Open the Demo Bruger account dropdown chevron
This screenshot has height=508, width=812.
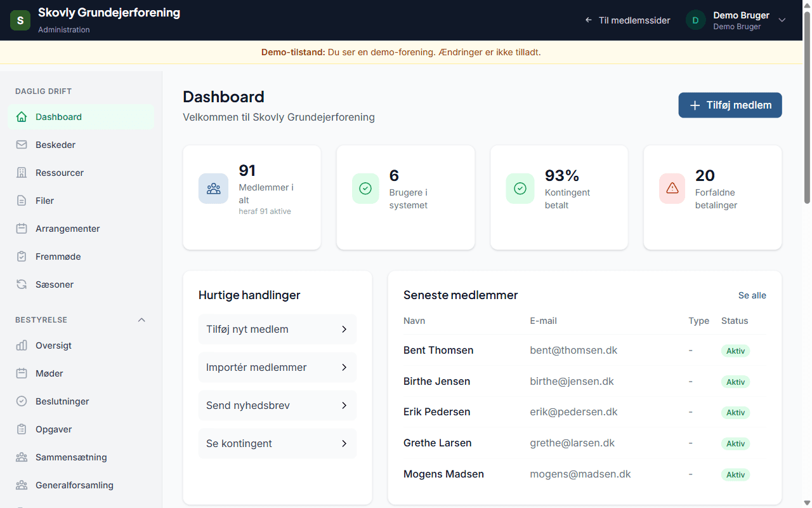pos(782,20)
